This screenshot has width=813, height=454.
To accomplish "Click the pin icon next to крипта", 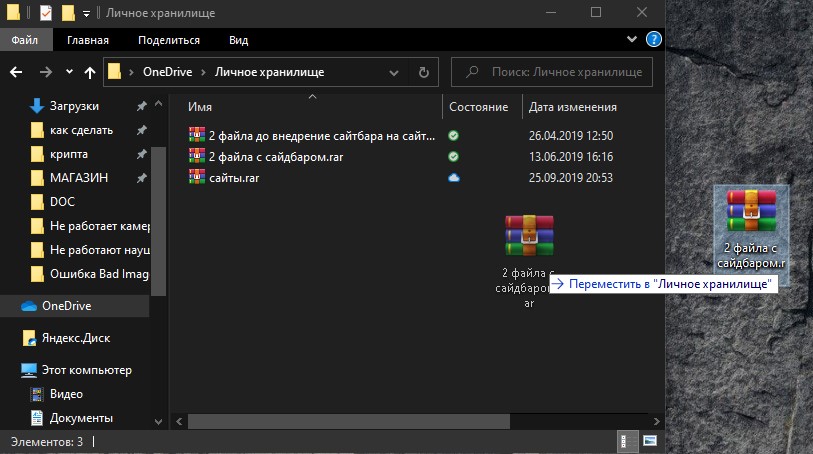I will 142,154.
